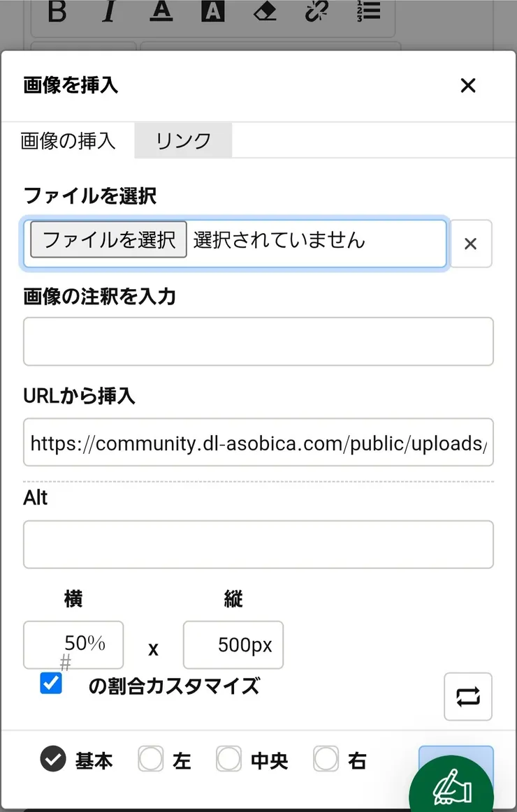Insert a numbered list

(x=368, y=12)
